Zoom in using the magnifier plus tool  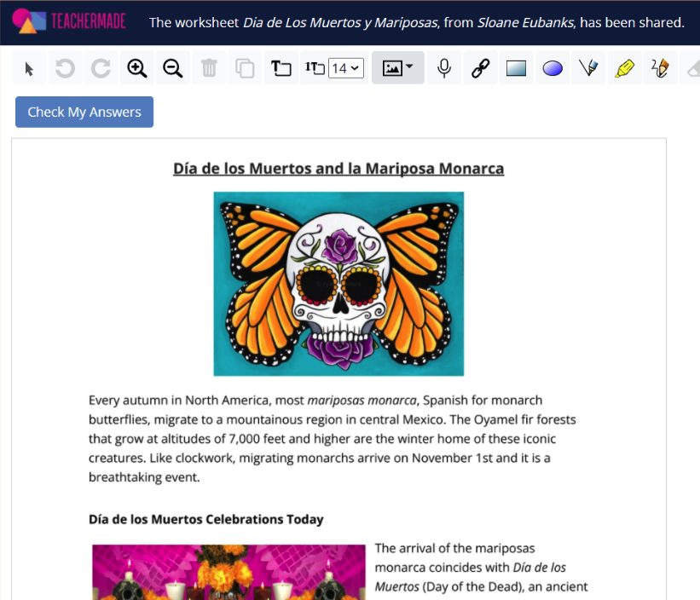(136, 67)
